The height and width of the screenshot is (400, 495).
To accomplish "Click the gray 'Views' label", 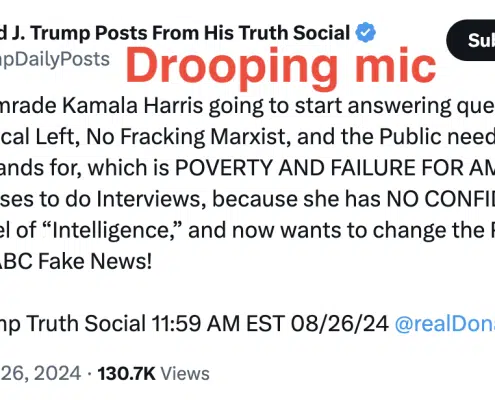I will [x=185, y=374].
